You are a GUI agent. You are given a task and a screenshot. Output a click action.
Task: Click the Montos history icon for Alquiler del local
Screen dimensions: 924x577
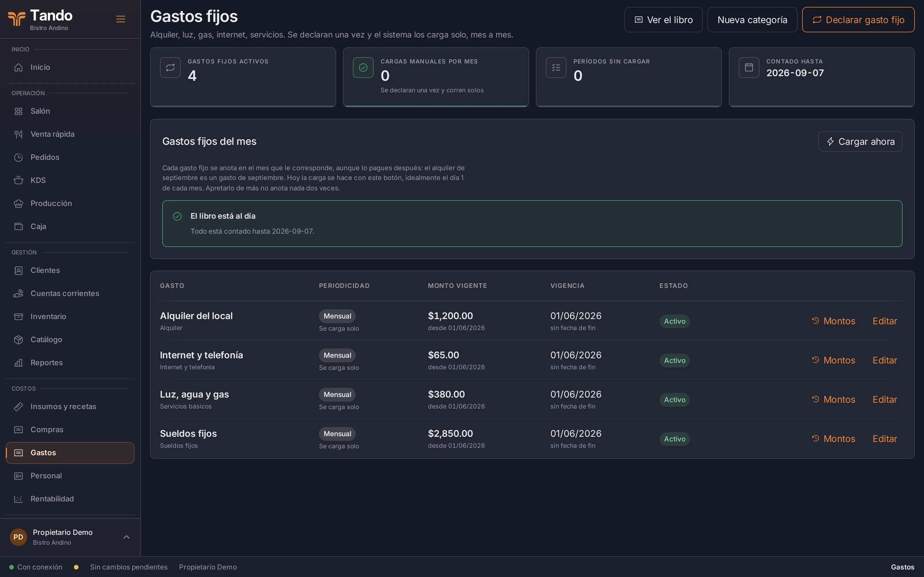point(815,321)
